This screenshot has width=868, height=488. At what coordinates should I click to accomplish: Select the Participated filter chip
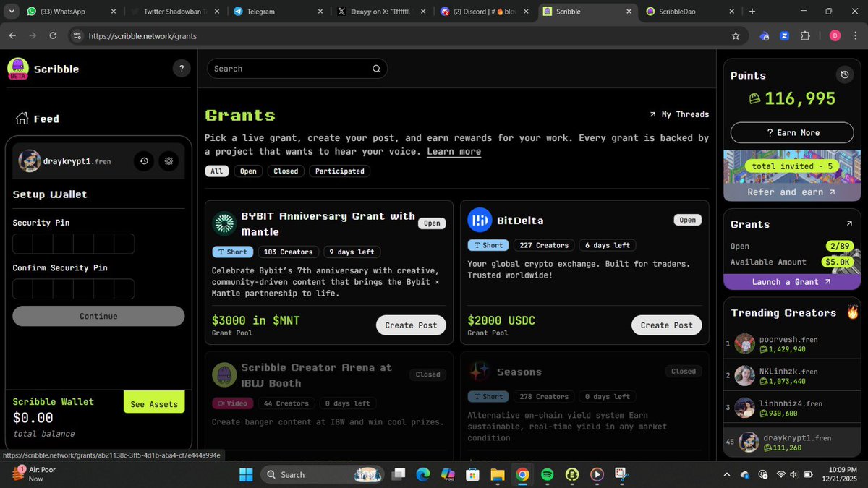[x=339, y=171]
